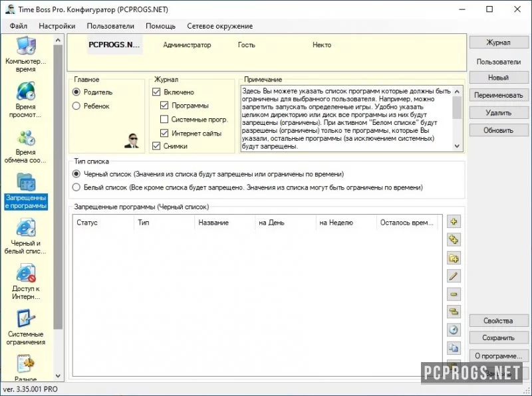532x396 pixels.
Task: Open the Помощь menu
Action: 160,26
